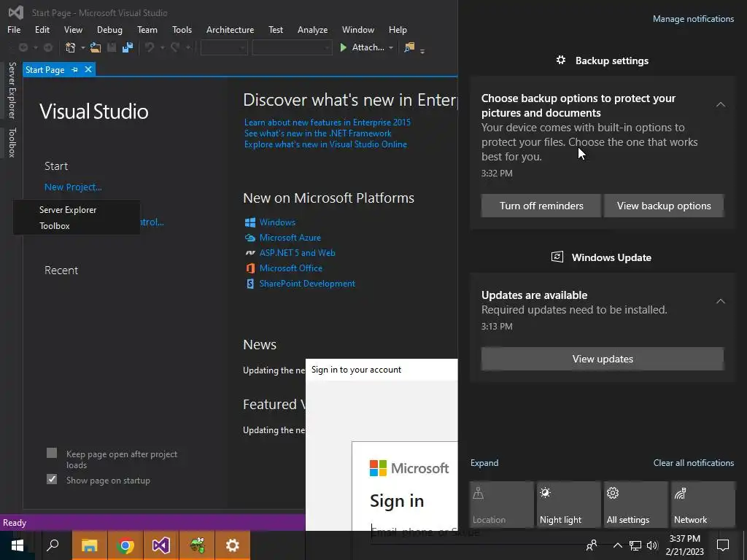Image resolution: width=747 pixels, height=560 pixels.
Task: Click the View updates button
Action: click(x=603, y=359)
